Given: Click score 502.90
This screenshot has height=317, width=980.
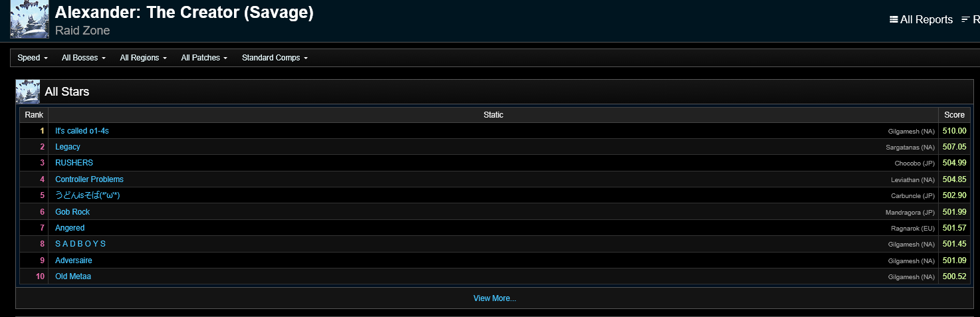Looking at the screenshot, I should (x=955, y=195).
